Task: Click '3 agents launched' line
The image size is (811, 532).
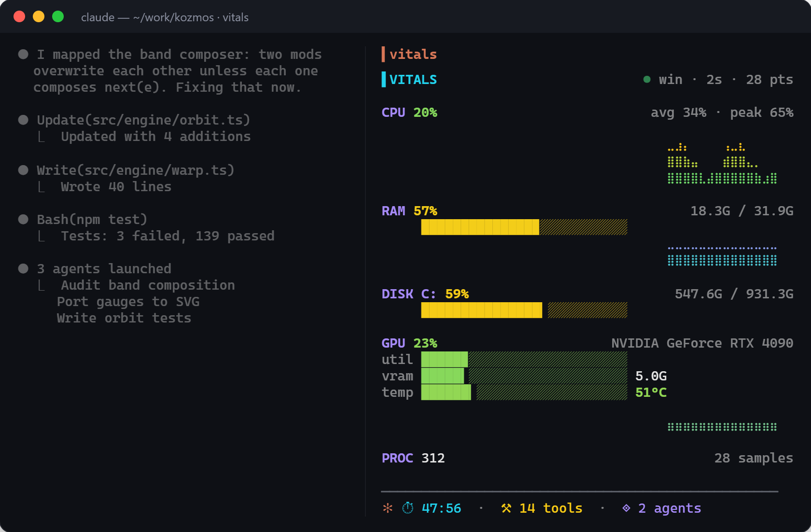Action: coord(104,268)
